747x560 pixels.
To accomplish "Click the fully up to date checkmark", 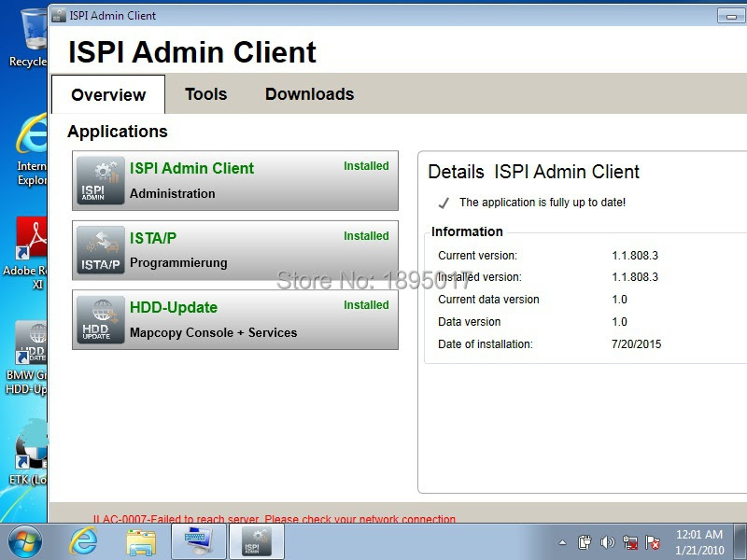I will [x=444, y=203].
